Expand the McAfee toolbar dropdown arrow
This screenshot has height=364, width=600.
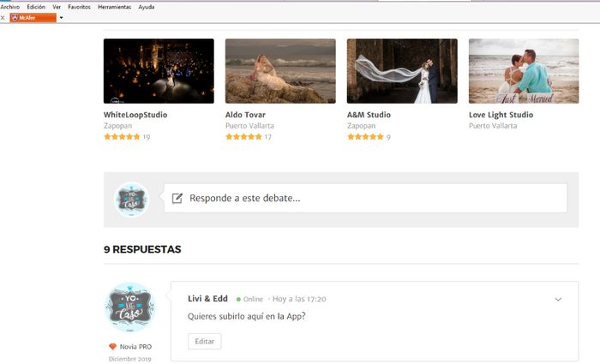point(62,17)
